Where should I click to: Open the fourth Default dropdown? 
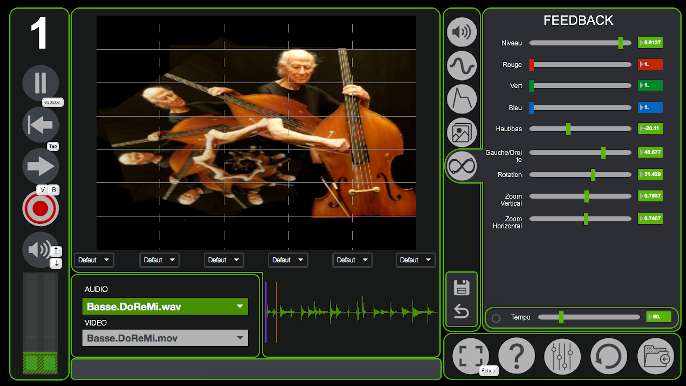tap(288, 260)
